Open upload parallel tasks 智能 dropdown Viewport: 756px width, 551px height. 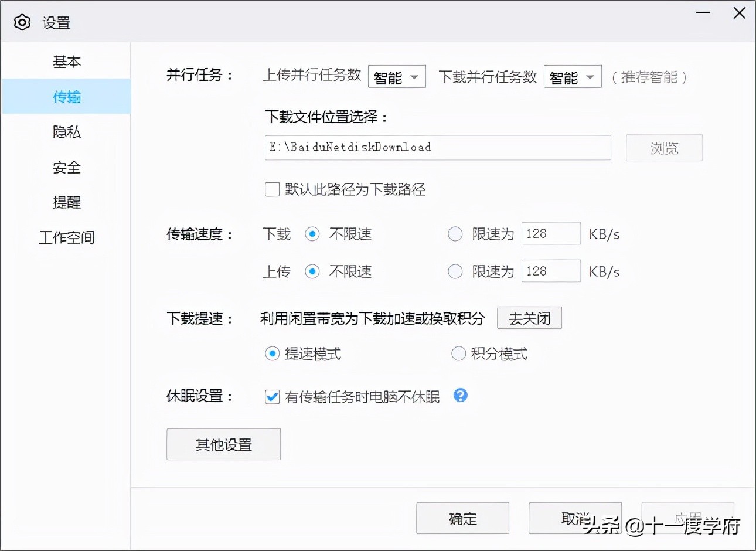(x=397, y=76)
